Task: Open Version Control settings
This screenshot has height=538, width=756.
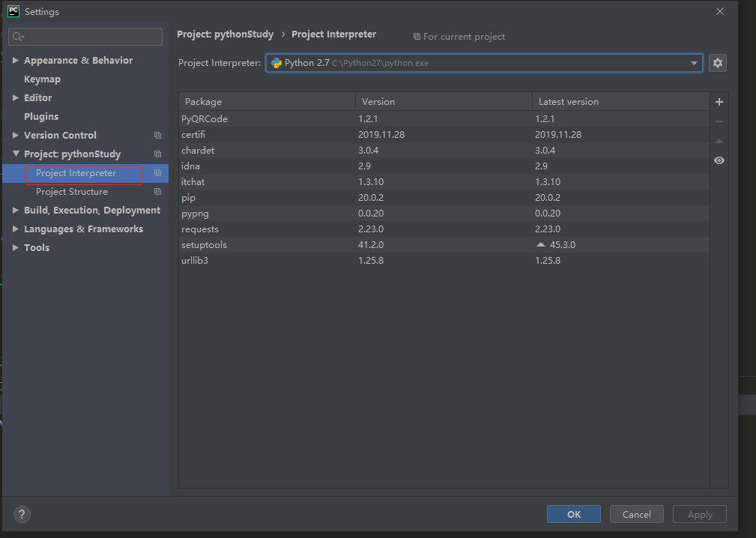Action: pyautogui.click(x=60, y=136)
